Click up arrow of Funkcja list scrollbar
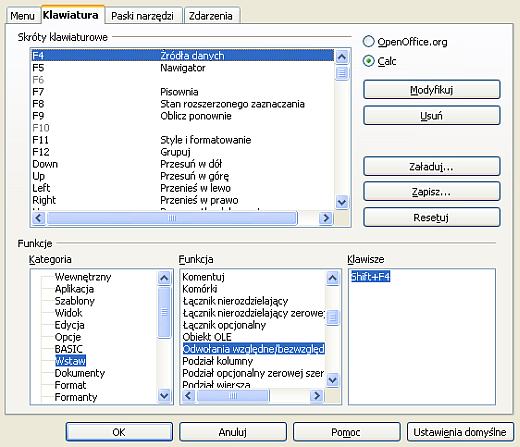Image resolution: width=520 pixels, height=447 pixels. [332, 277]
